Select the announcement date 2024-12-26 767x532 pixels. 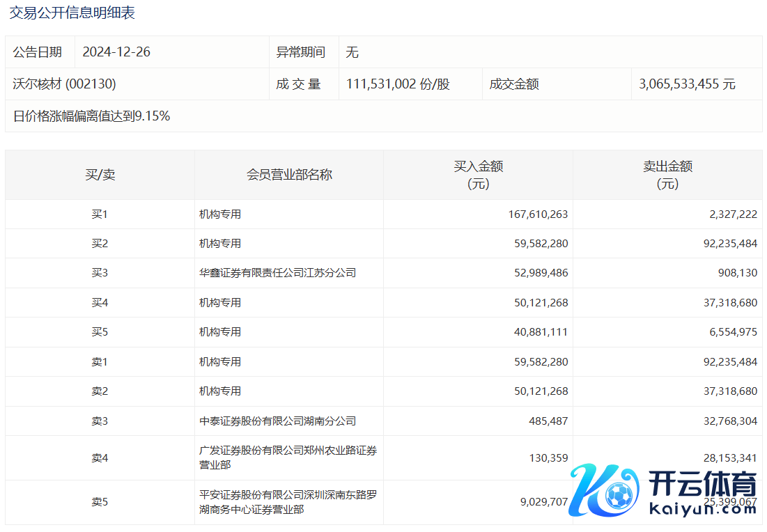[x=116, y=52]
